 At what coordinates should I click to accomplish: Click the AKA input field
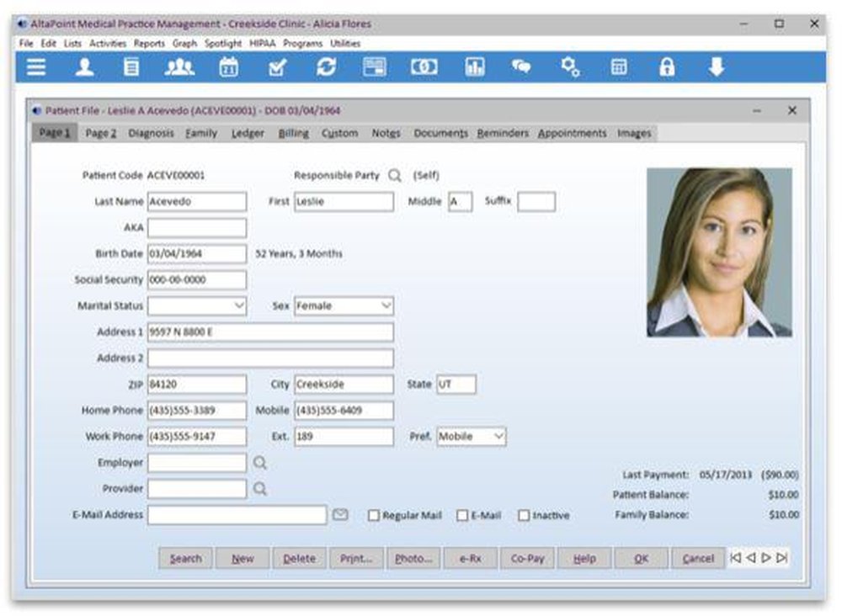coord(197,227)
